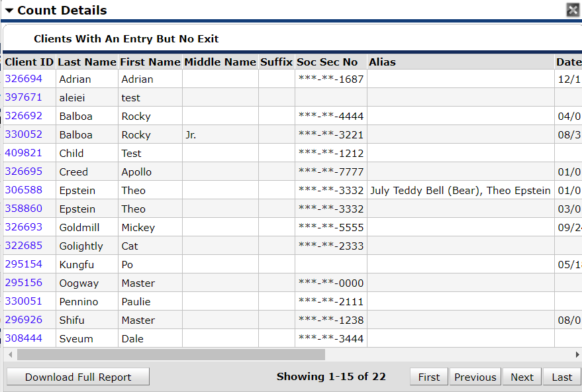Click Download Full Report button
The width and height of the screenshot is (582, 392).
pyautogui.click(x=78, y=377)
